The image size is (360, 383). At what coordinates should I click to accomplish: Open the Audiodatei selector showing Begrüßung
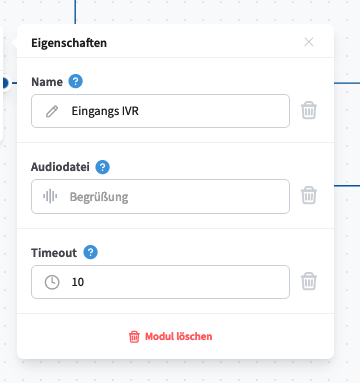(160, 196)
